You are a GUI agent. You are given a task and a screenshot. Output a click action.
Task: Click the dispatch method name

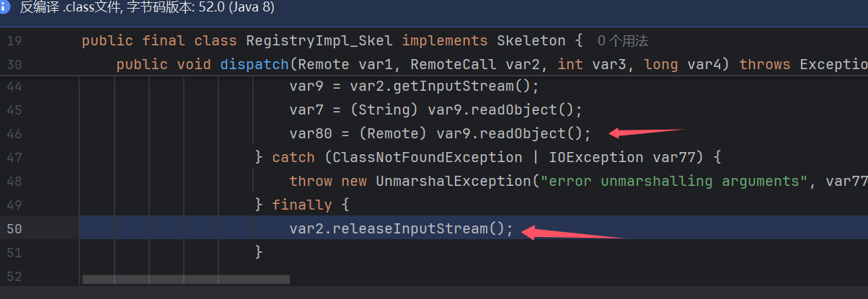tap(254, 66)
